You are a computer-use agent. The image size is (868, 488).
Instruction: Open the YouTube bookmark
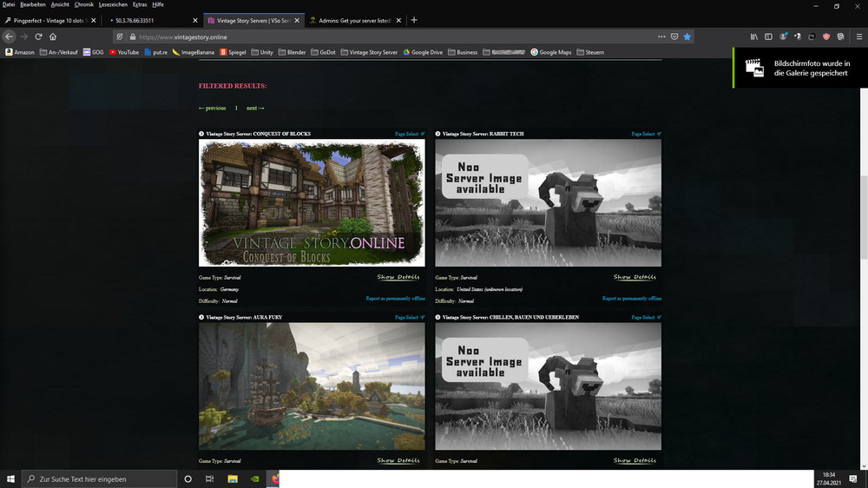tap(123, 52)
